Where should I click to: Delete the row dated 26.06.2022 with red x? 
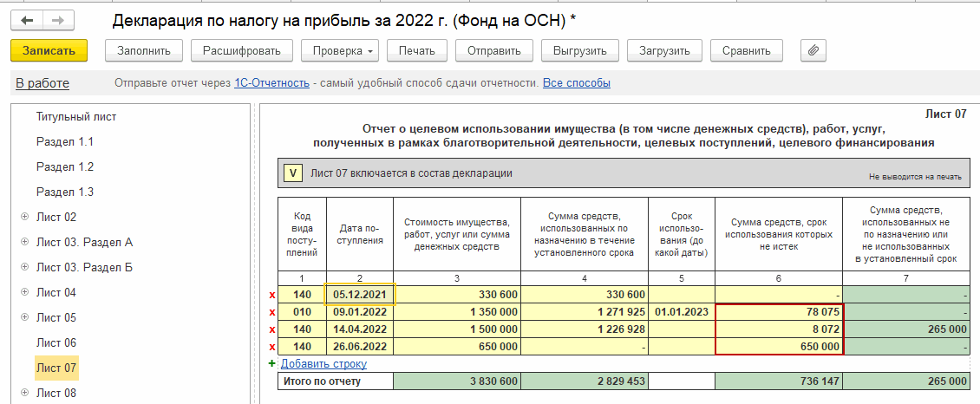pos(271,347)
